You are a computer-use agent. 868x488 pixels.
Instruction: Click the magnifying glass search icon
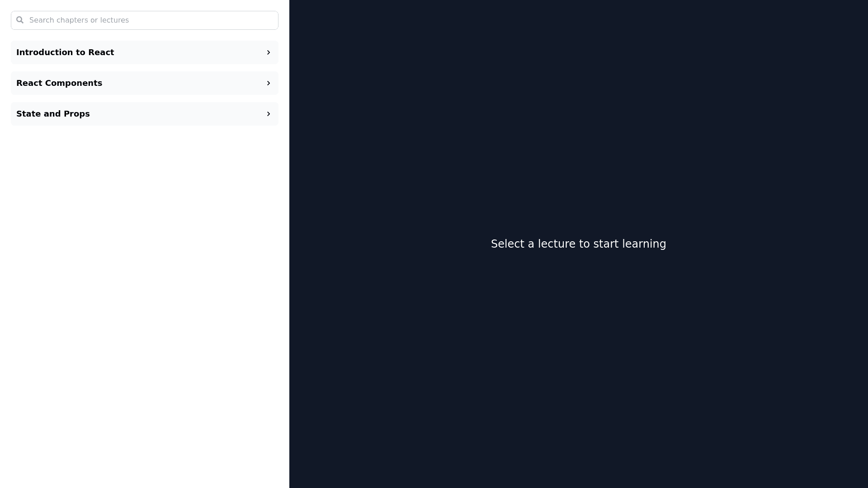[19, 20]
